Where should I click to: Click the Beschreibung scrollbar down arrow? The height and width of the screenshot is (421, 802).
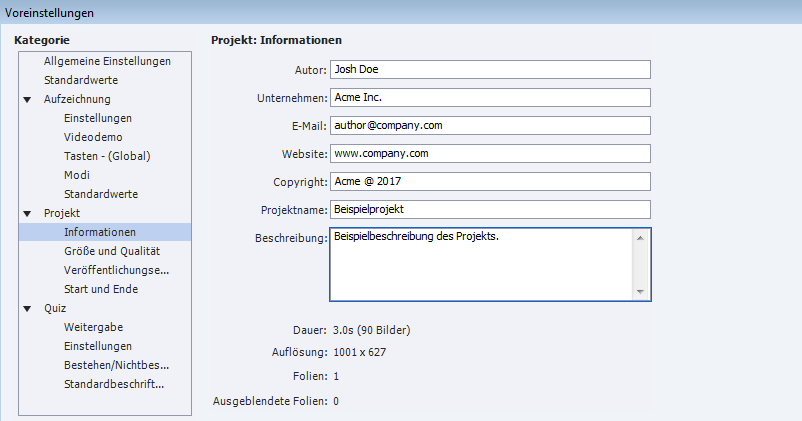coord(641,291)
